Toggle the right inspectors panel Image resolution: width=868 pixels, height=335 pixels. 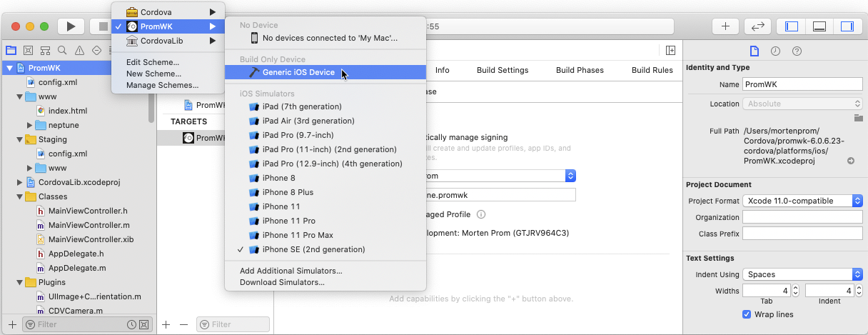point(847,26)
